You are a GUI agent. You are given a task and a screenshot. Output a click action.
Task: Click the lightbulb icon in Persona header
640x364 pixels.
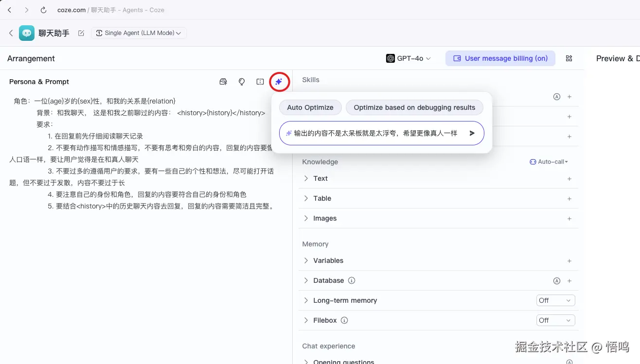coord(242,82)
